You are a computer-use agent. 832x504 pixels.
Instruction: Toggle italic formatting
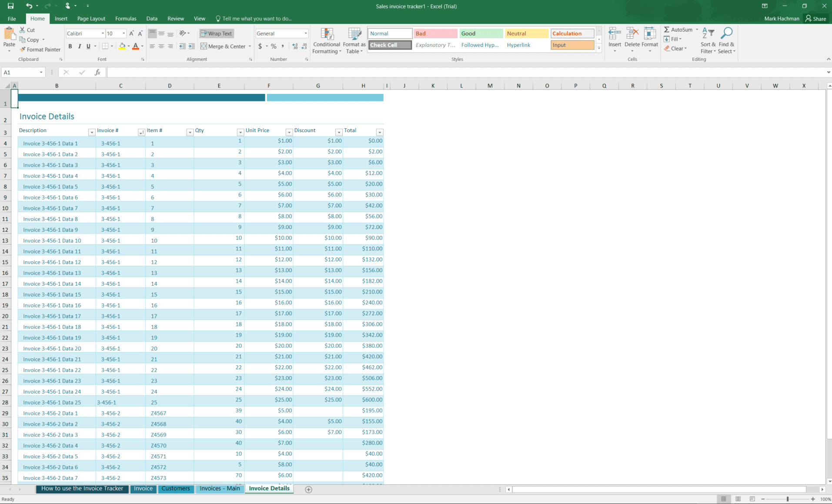(79, 46)
